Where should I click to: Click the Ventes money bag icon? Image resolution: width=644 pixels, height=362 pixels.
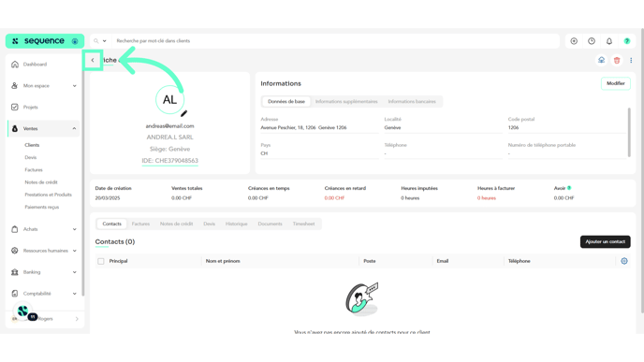coord(15,129)
